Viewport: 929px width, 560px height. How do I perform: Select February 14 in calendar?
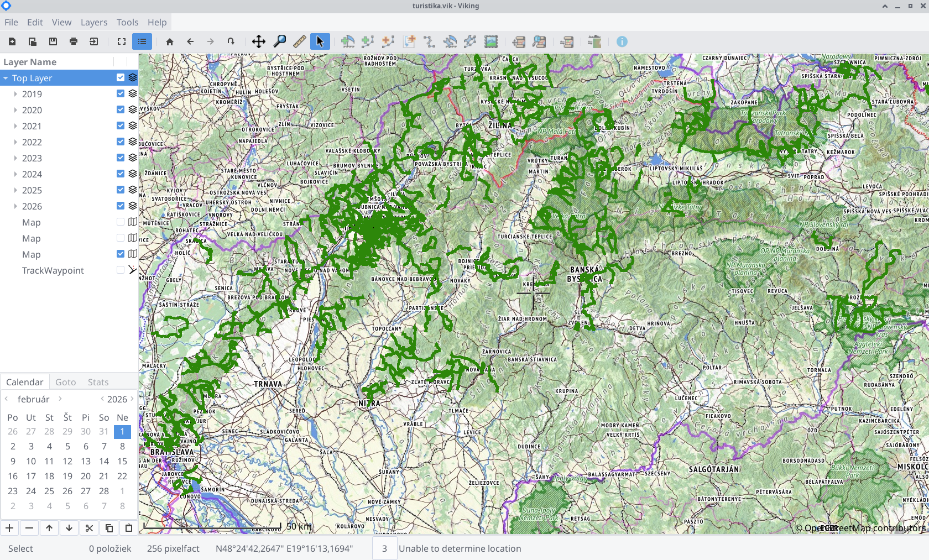(x=104, y=461)
